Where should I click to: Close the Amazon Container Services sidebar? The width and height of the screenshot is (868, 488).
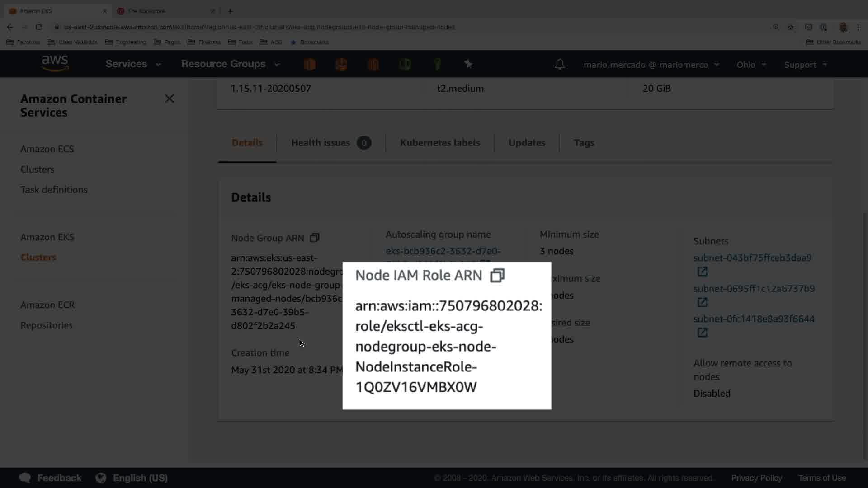click(170, 99)
